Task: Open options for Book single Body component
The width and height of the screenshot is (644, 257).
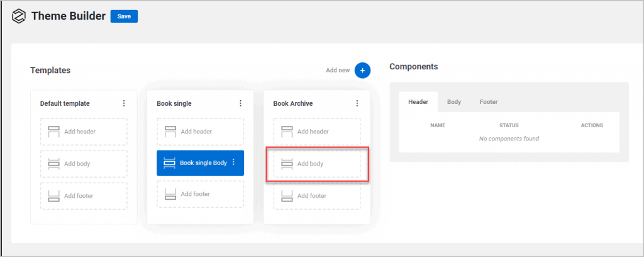Action: point(233,163)
